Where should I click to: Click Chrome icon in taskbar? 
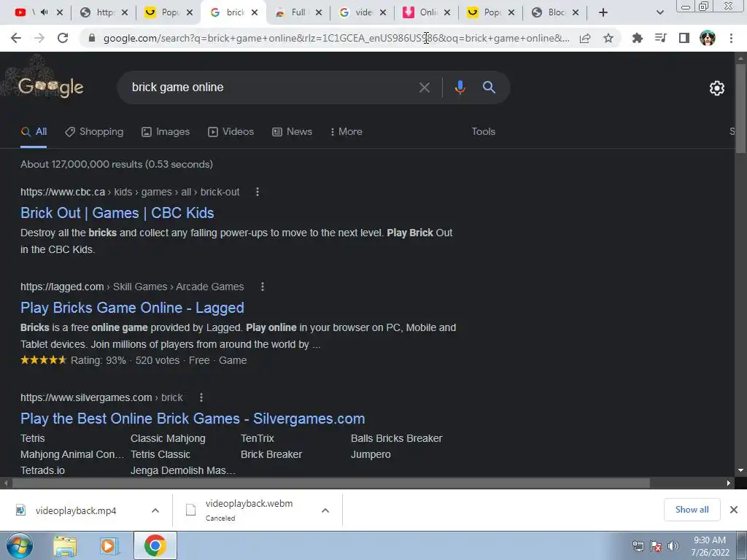tap(155, 545)
